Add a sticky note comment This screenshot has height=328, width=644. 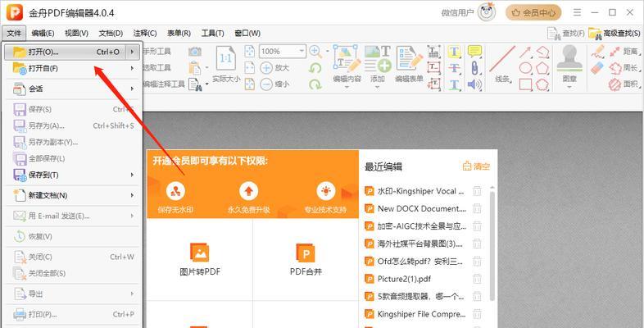pyautogui.click(x=474, y=52)
